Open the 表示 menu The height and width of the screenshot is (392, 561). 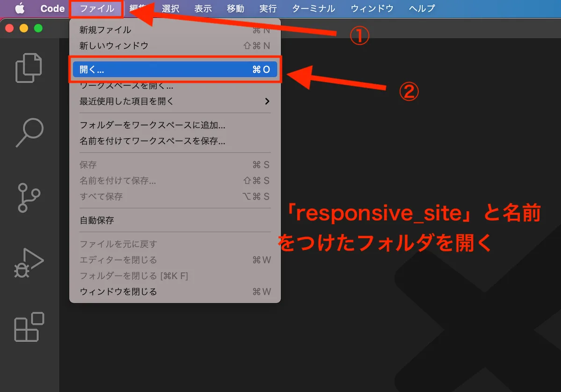point(202,8)
